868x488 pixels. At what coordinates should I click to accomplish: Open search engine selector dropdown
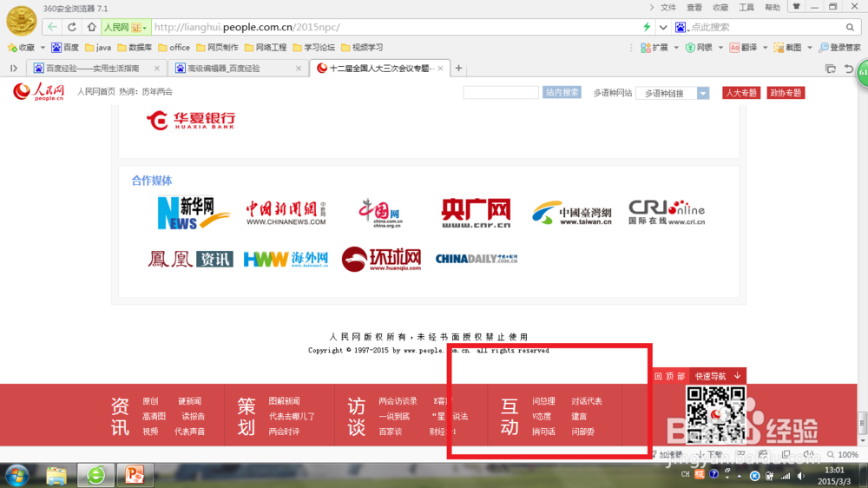682,27
